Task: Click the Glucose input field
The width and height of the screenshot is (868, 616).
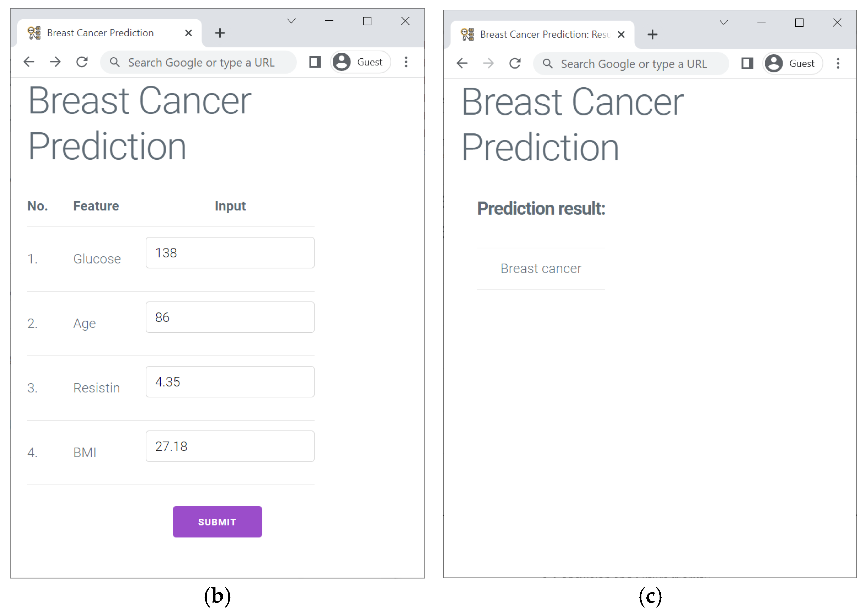Action: point(230,253)
